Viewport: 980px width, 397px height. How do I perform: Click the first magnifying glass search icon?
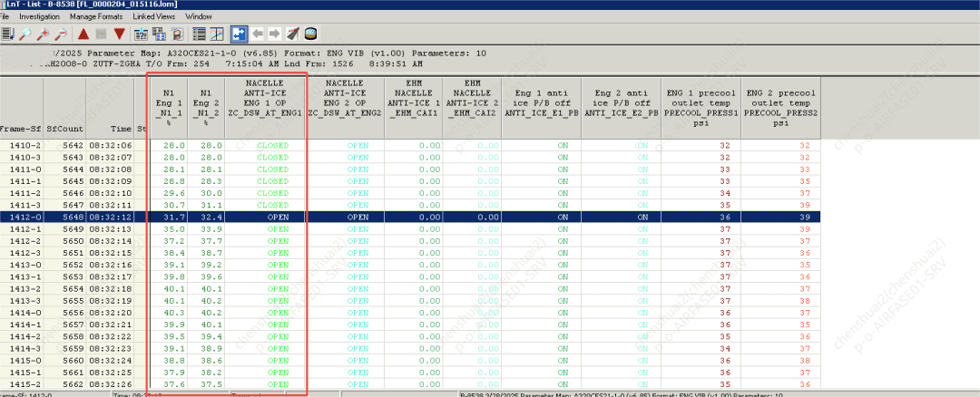pos(27,34)
